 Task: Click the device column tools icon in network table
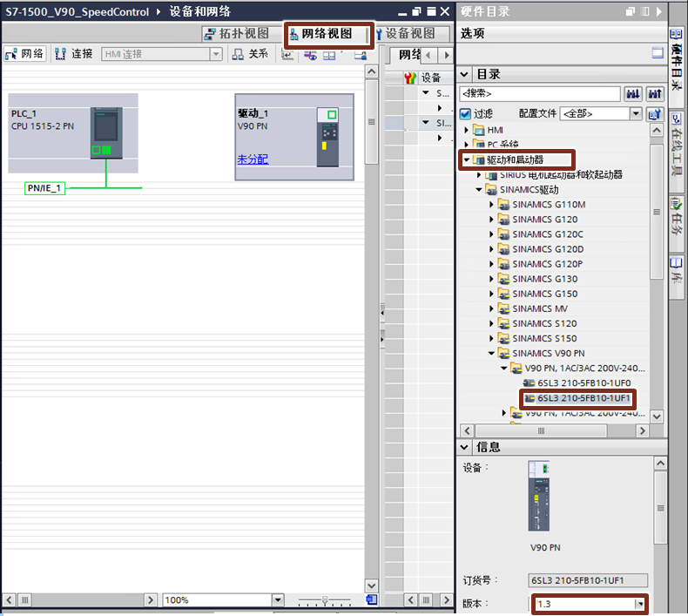pos(410,78)
